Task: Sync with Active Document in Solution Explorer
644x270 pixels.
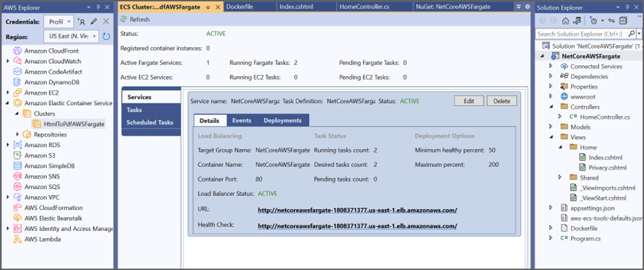Action: point(611,21)
